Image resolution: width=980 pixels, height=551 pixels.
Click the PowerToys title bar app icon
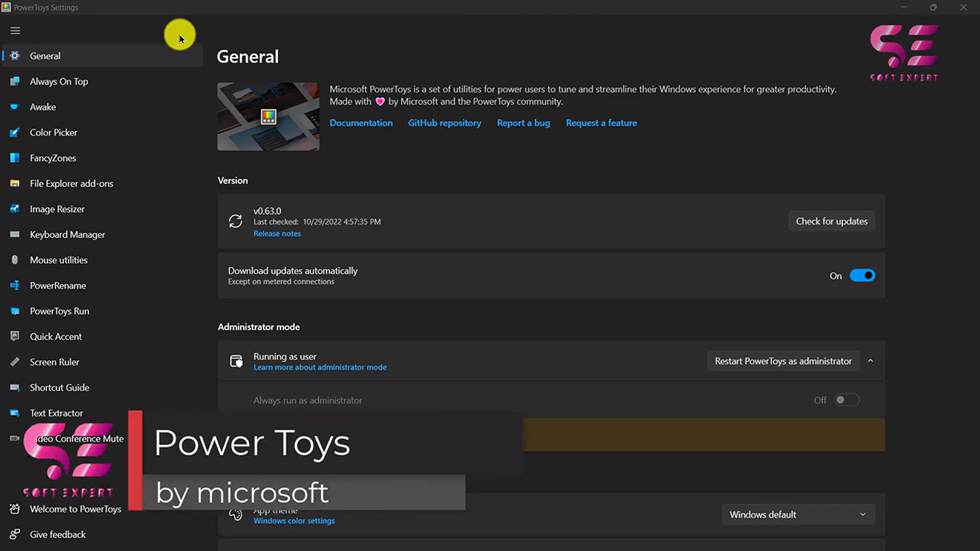[x=6, y=7]
